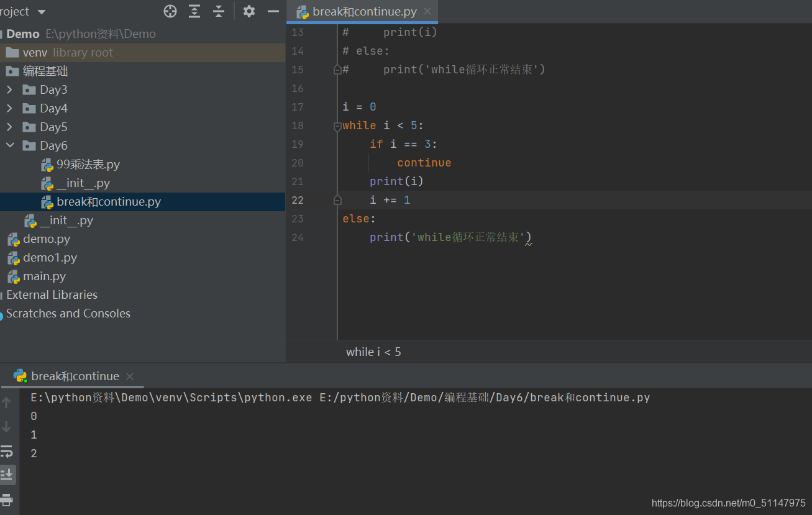Screen dimensions: 812x515
Task: Click the down stack trace arrow in Run panel
Action: click(x=7, y=427)
